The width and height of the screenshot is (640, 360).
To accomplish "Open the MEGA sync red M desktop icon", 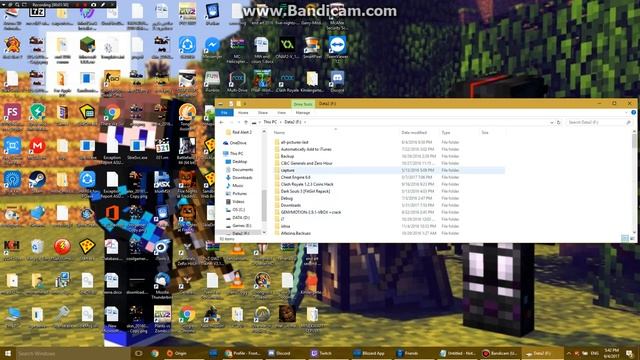I will [37, 148].
